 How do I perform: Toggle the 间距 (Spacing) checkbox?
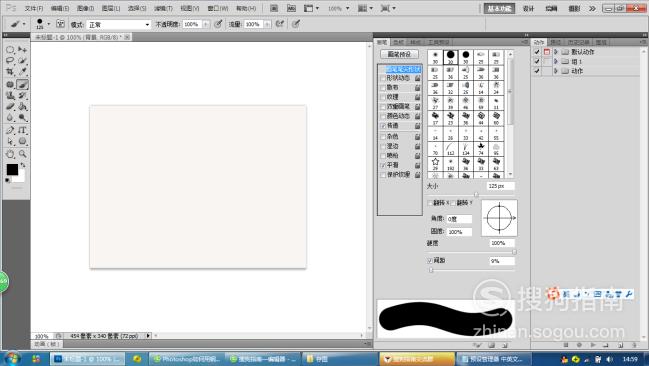(x=430, y=260)
